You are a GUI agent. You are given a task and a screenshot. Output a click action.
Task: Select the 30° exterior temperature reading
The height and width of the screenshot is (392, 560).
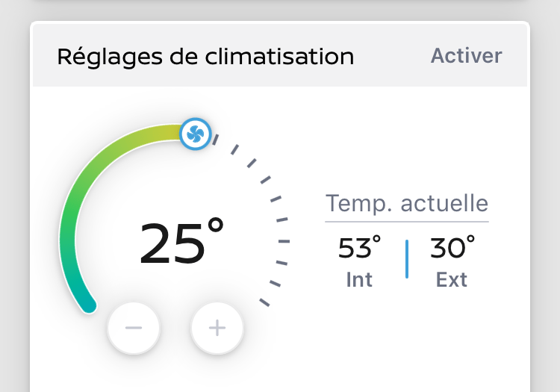click(x=452, y=247)
